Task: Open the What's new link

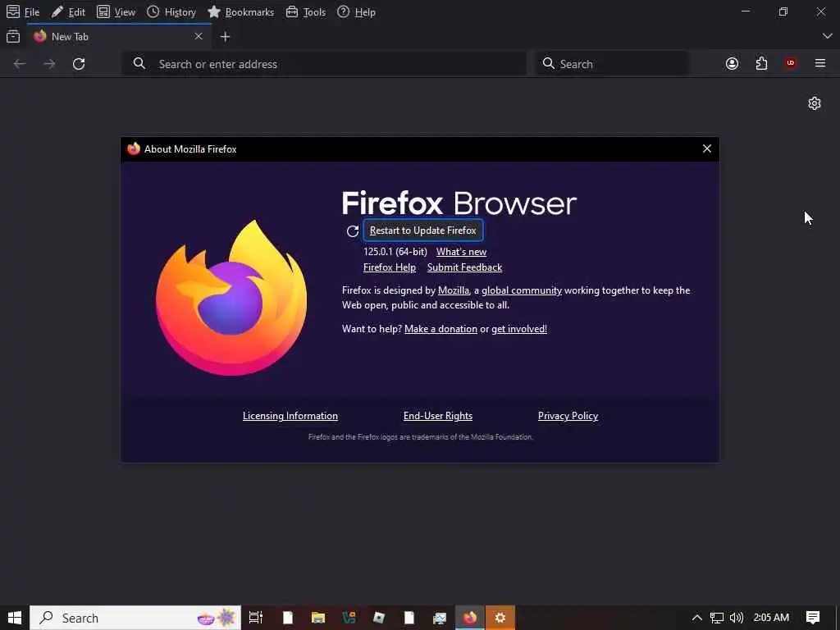Action: (461, 252)
